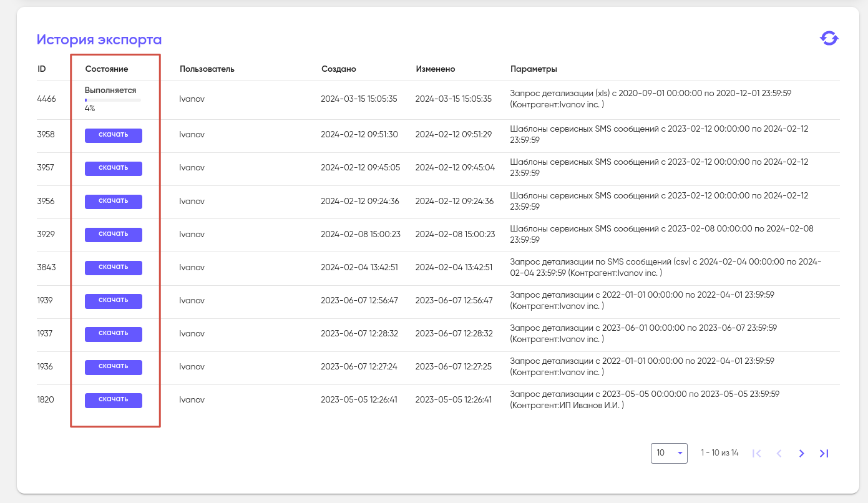
Task: Download export with ID 3929
Action: 114,235
